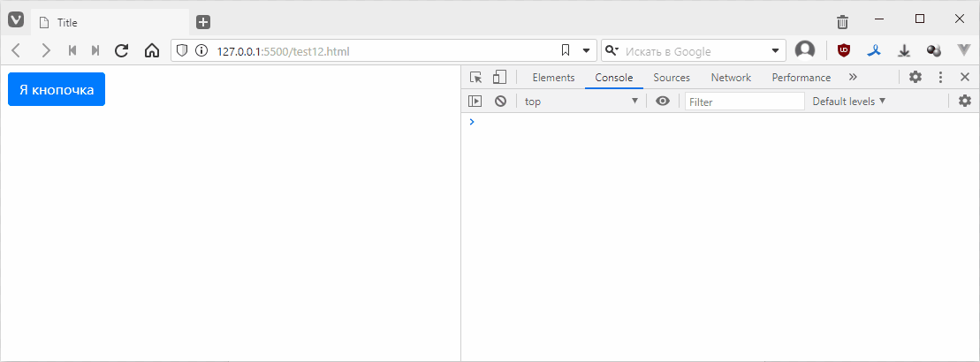Click in the console Filter field
The width and height of the screenshot is (980, 362).
tap(744, 102)
